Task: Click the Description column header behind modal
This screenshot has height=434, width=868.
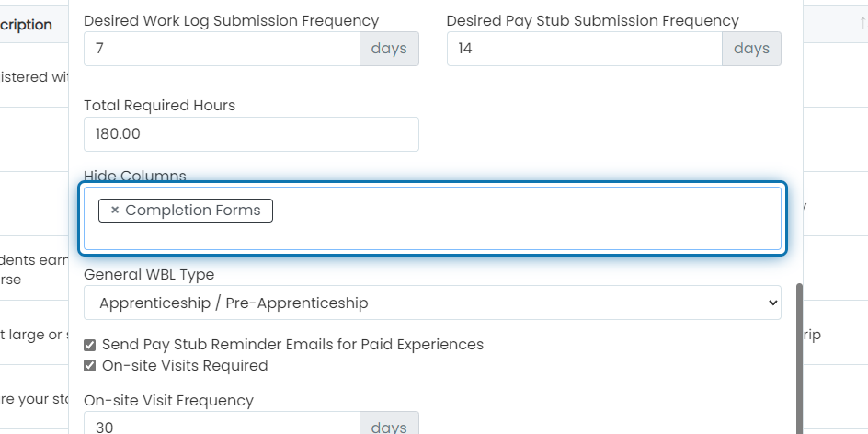Action: tap(26, 25)
